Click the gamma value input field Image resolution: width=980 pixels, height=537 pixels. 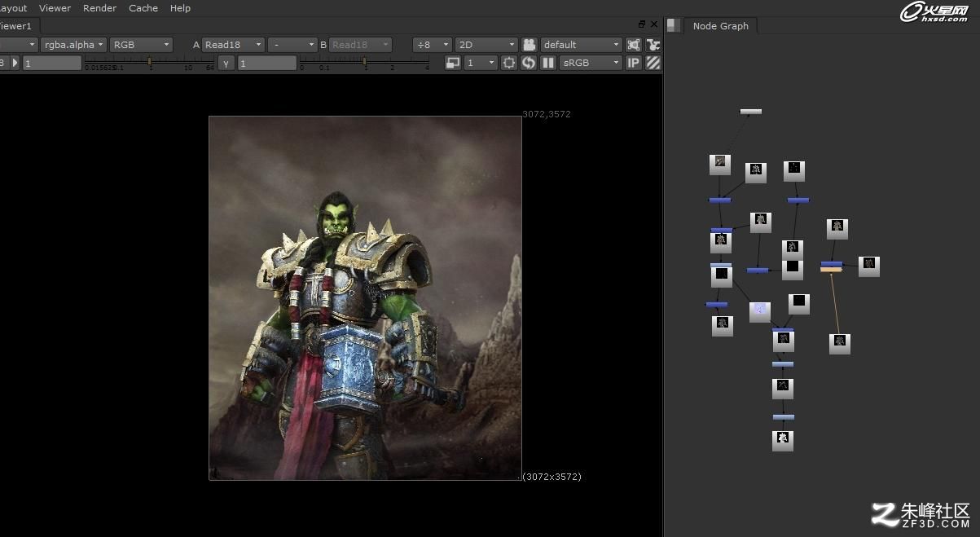coord(267,63)
